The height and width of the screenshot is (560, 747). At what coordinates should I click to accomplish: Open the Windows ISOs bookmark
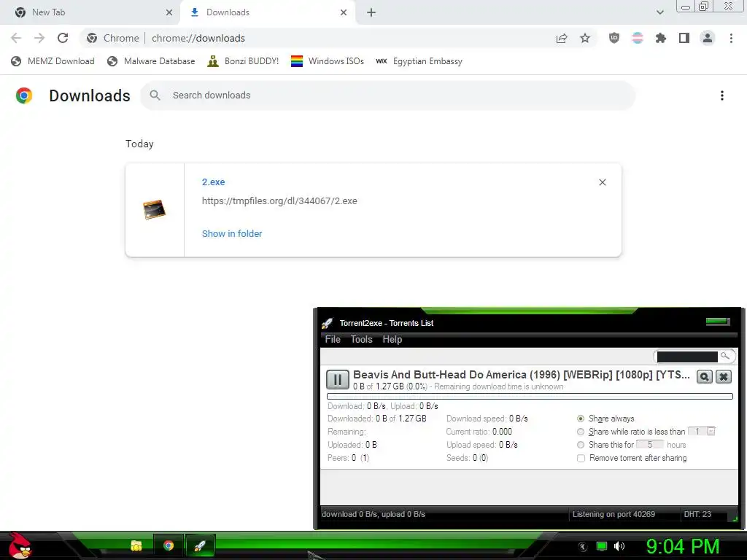point(328,61)
